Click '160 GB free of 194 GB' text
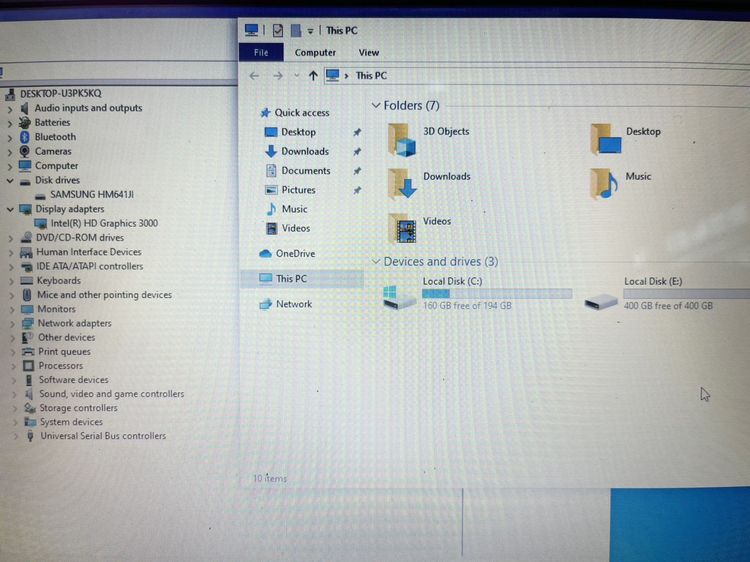The image size is (750, 562). click(467, 306)
